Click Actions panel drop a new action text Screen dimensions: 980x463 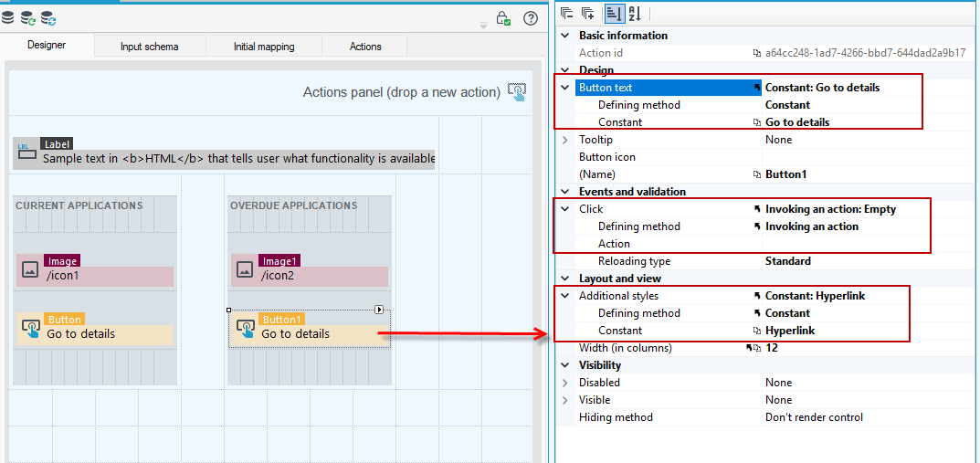pos(402,92)
